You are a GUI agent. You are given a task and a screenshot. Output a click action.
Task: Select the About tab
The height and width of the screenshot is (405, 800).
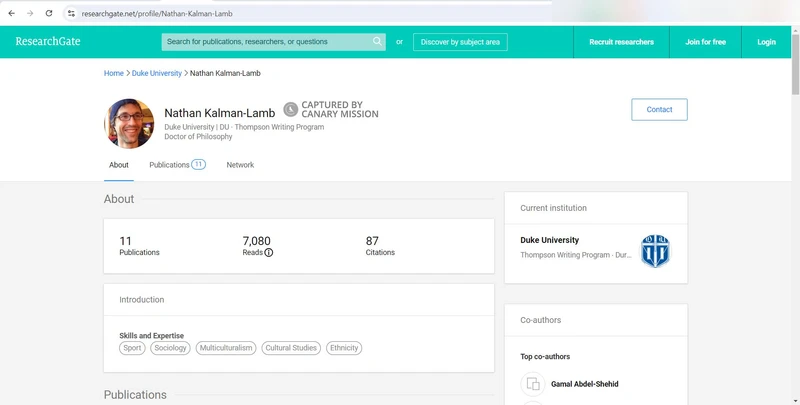pos(119,165)
